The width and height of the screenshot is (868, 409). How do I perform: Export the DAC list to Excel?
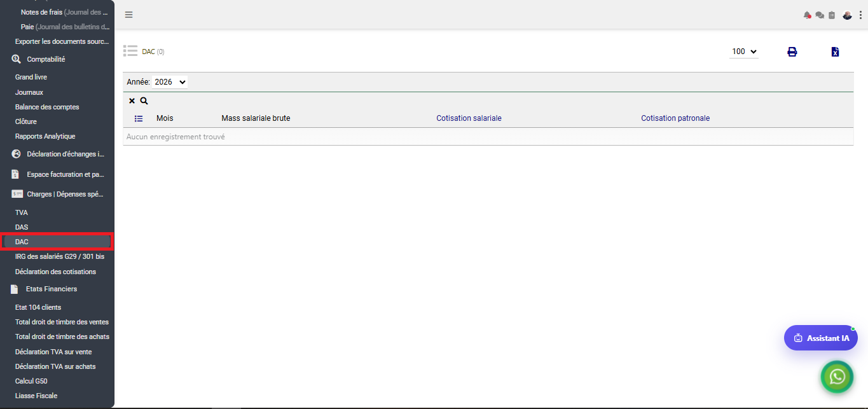(835, 52)
